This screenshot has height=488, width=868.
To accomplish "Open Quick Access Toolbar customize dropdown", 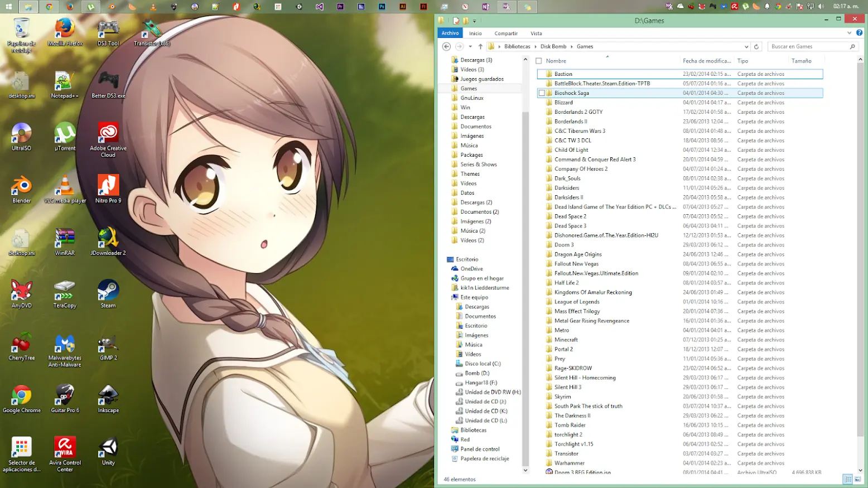I will click(x=475, y=21).
